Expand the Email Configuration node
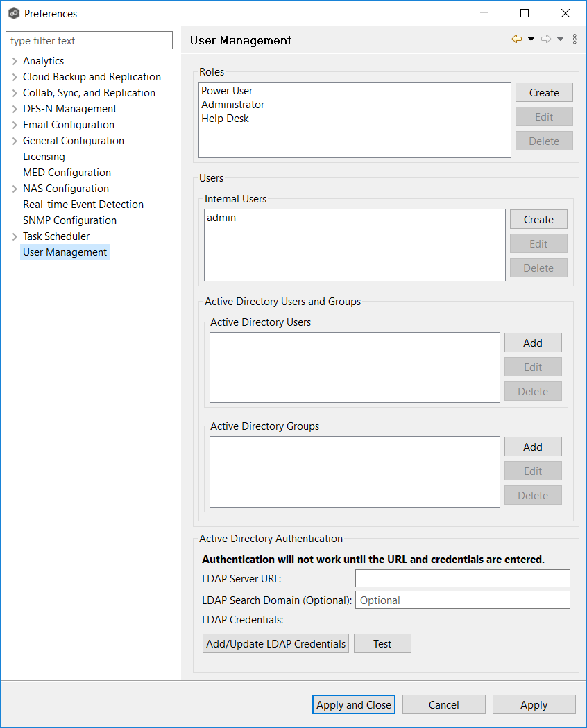 [x=15, y=125]
